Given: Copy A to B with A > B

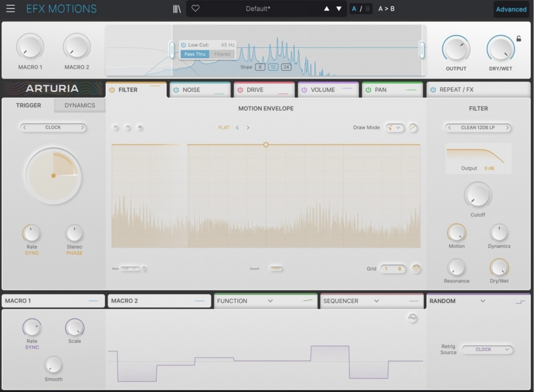Looking at the screenshot, I should (386, 9).
